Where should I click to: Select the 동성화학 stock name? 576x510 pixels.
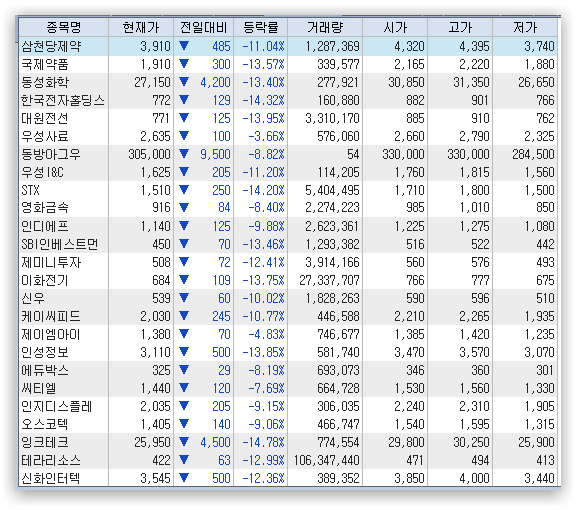pyautogui.click(x=45, y=82)
